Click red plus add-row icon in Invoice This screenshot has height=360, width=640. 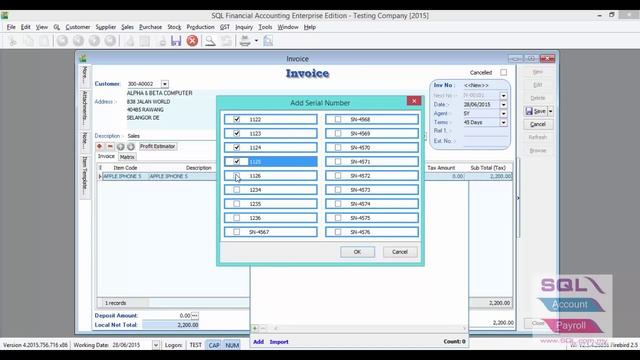[x=100, y=146]
